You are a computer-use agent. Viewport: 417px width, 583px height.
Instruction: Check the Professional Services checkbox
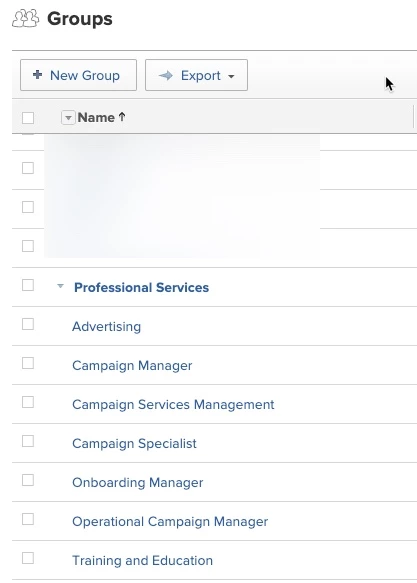(28, 285)
